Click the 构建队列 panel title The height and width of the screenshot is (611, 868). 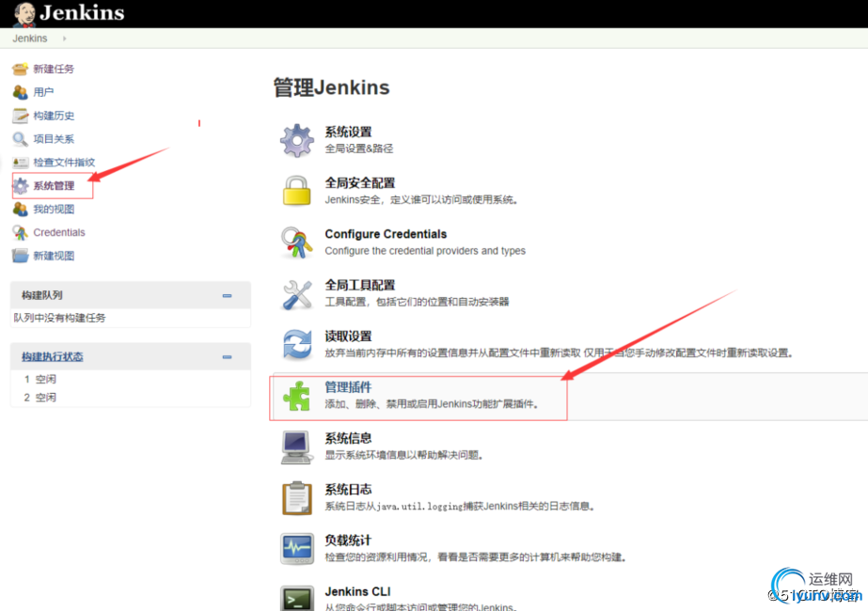pos(42,295)
